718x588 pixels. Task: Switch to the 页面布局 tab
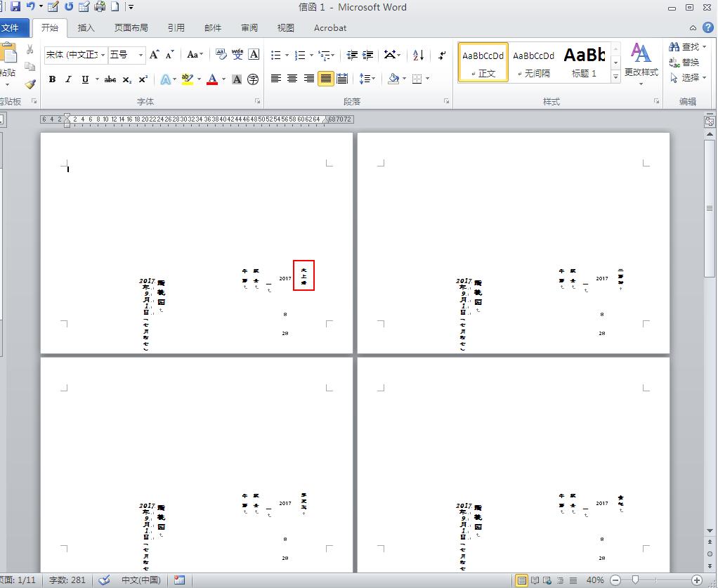pyautogui.click(x=131, y=28)
